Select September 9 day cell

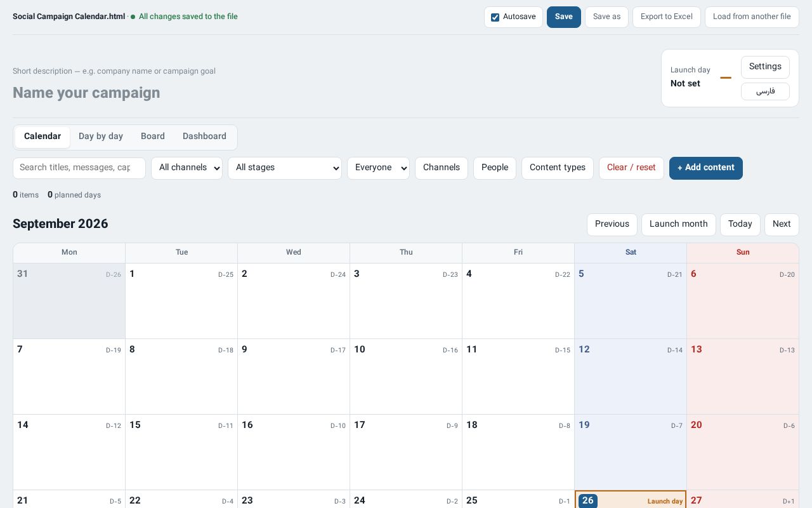(294, 377)
